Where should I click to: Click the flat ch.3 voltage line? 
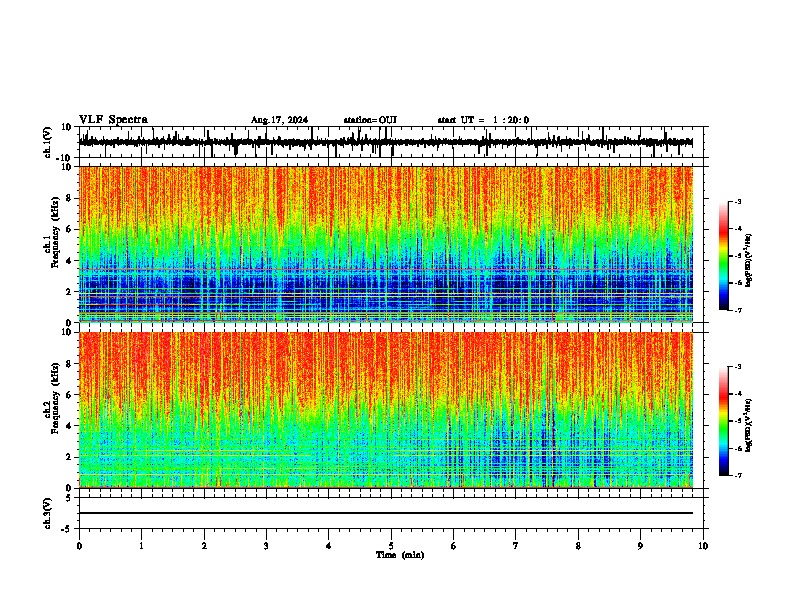click(385, 513)
